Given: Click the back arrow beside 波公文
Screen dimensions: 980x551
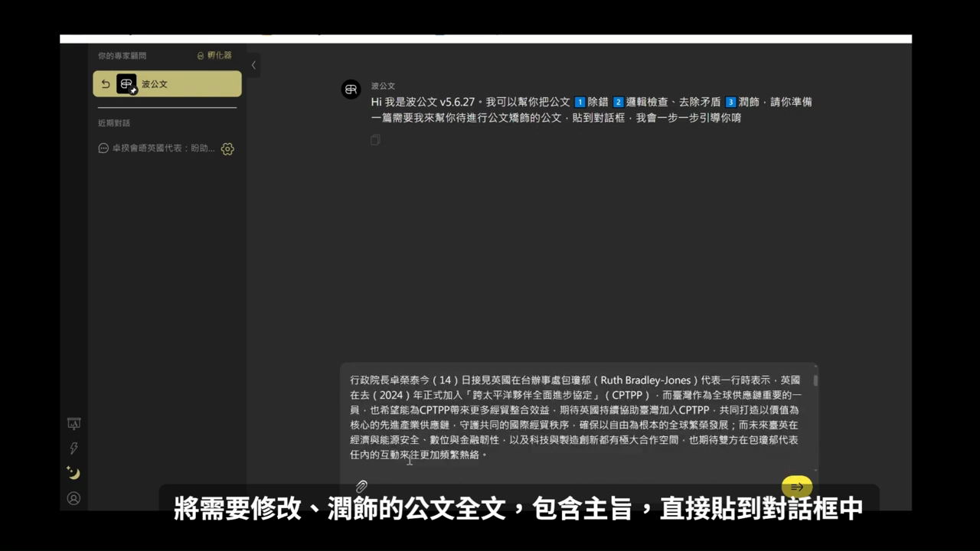Looking at the screenshot, I should click(x=106, y=84).
